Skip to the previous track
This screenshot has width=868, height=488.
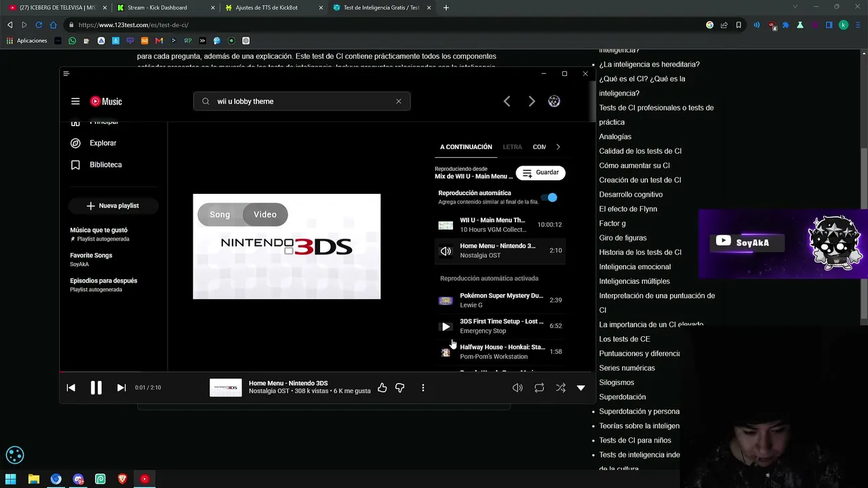(x=71, y=388)
